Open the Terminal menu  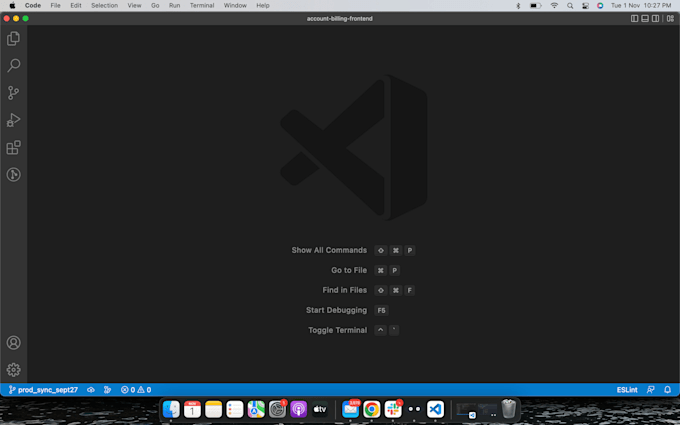pyautogui.click(x=202, y=5)
